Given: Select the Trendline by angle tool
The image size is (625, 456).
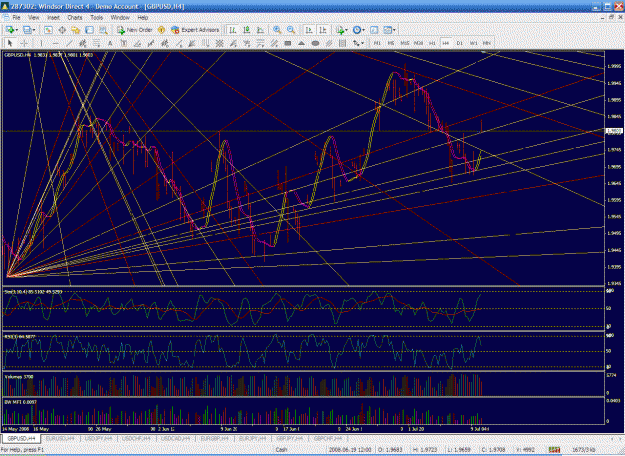Looking at the screenshot, I should pos(138,43).
